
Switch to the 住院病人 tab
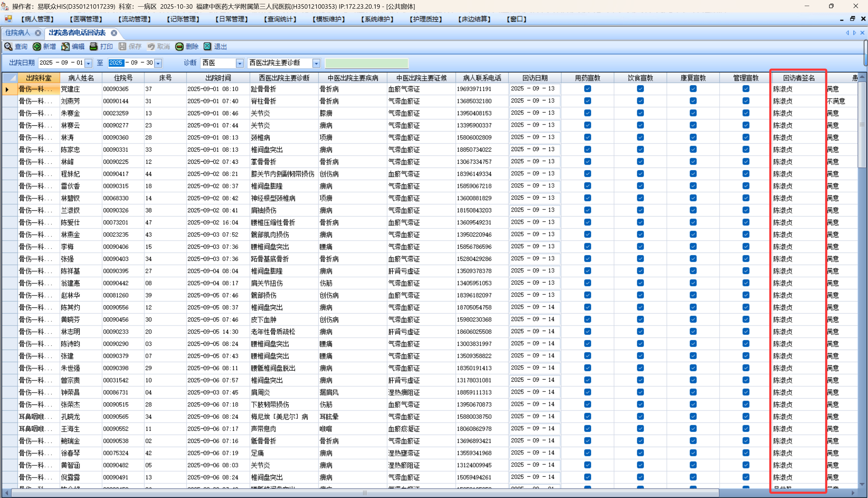point(18,33)
